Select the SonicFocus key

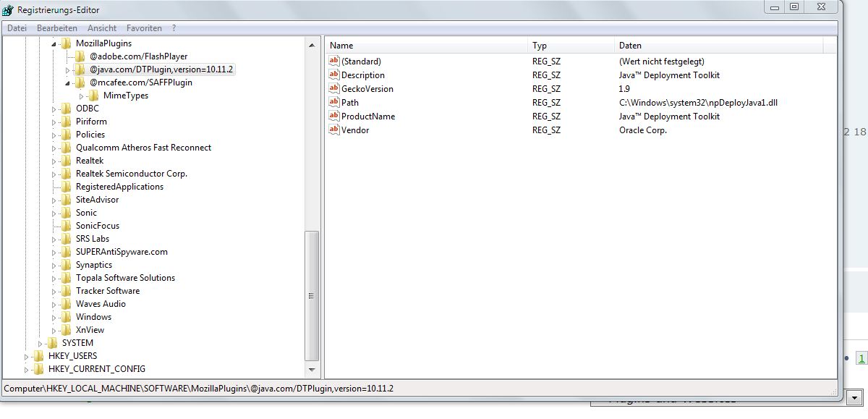98,226
